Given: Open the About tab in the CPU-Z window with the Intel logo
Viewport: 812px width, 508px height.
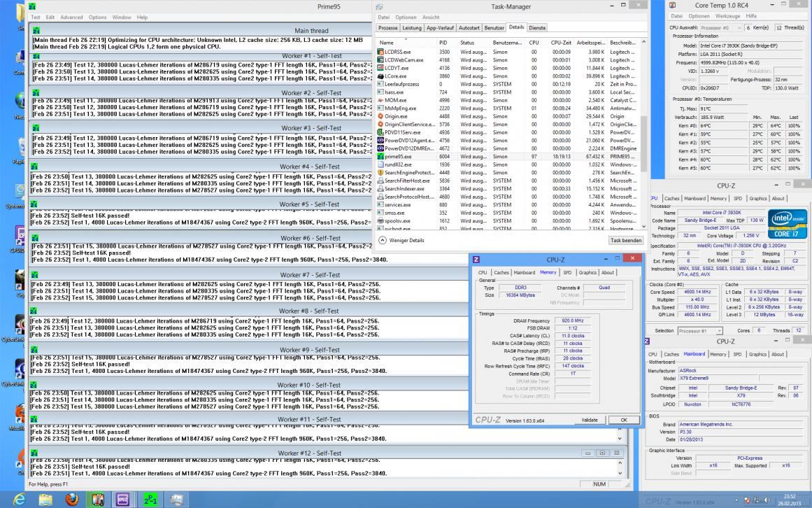Looking at the screenshot, I should click(x=778, y=198).
